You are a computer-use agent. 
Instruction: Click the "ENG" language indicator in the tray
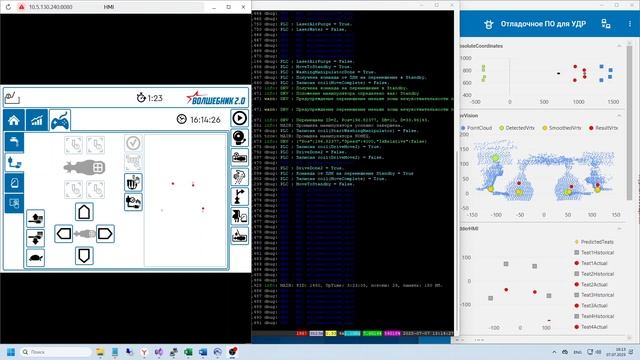(578, 352)
